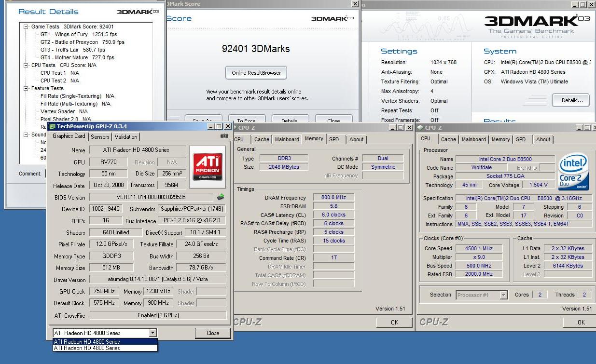596x364 pixels.
Task: Click the GPU-Z title bar icon
Action: [52, 126]
